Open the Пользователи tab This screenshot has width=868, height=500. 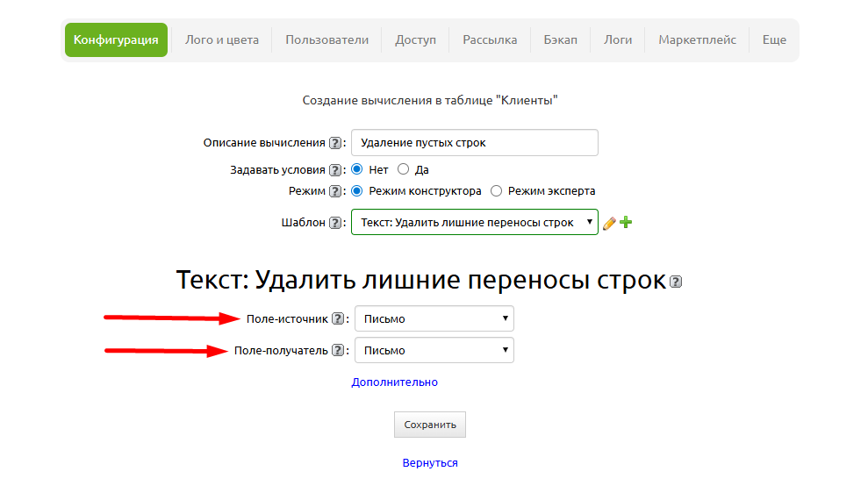point(326,39)
